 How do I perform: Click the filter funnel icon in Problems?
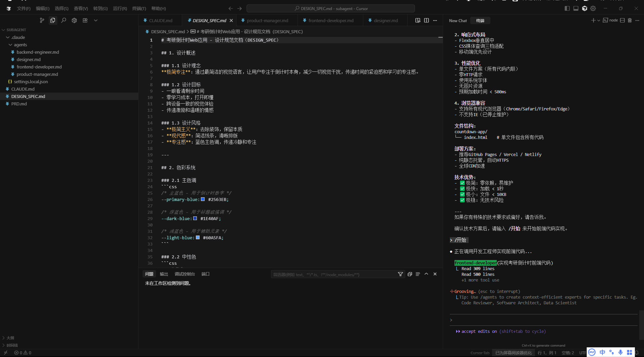coord(400,274)
